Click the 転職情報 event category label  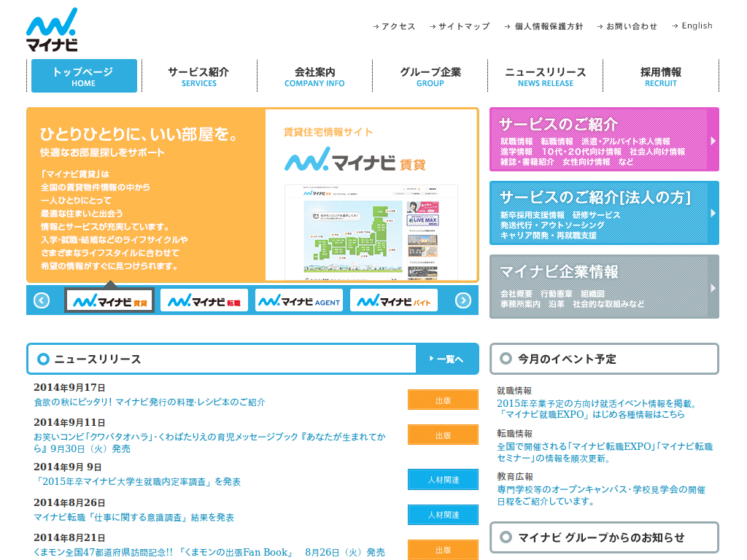point(514,433)
